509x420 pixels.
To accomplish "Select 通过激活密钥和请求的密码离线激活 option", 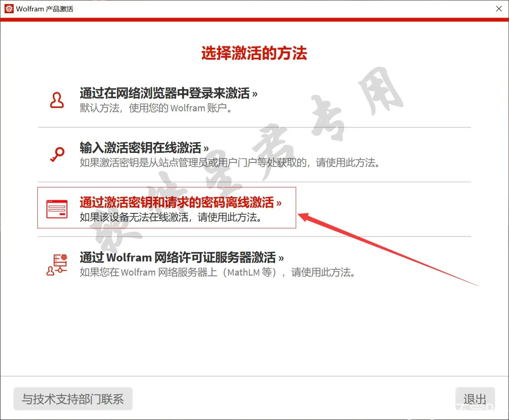I will point(181,202).
